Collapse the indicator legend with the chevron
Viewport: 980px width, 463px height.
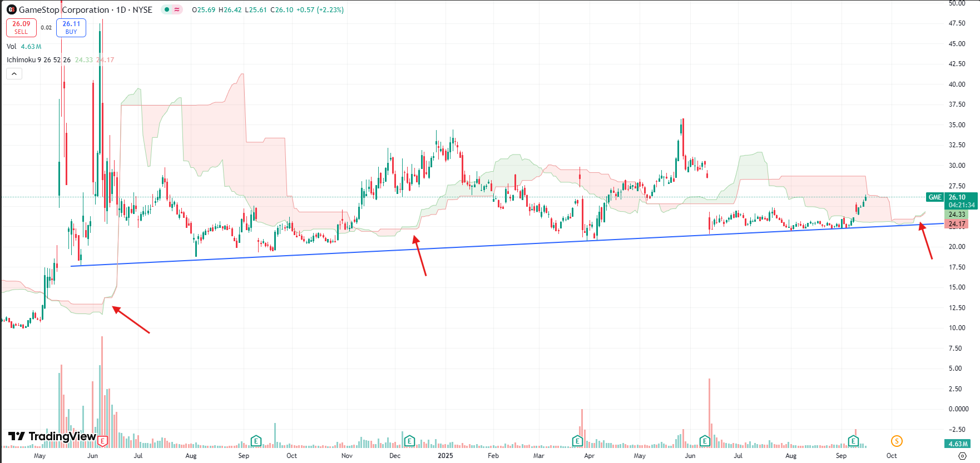[x=14, y=73]
